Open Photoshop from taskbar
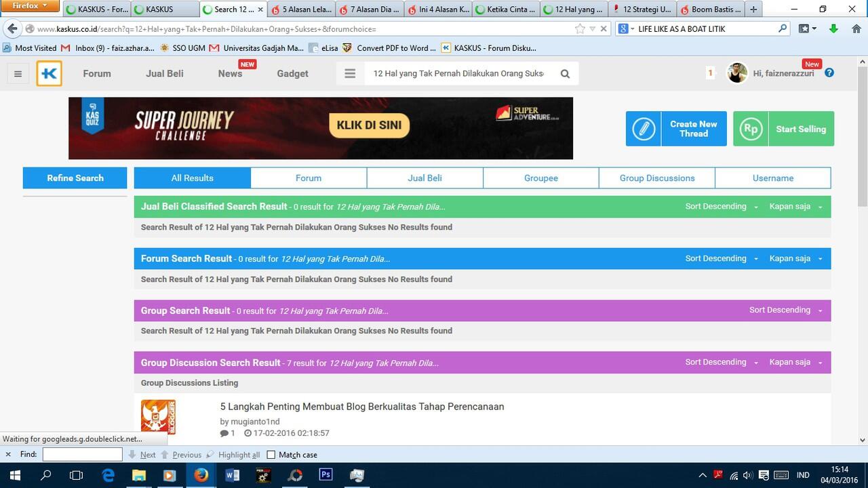This screenshot has width=868, height=488. (325, 475)
